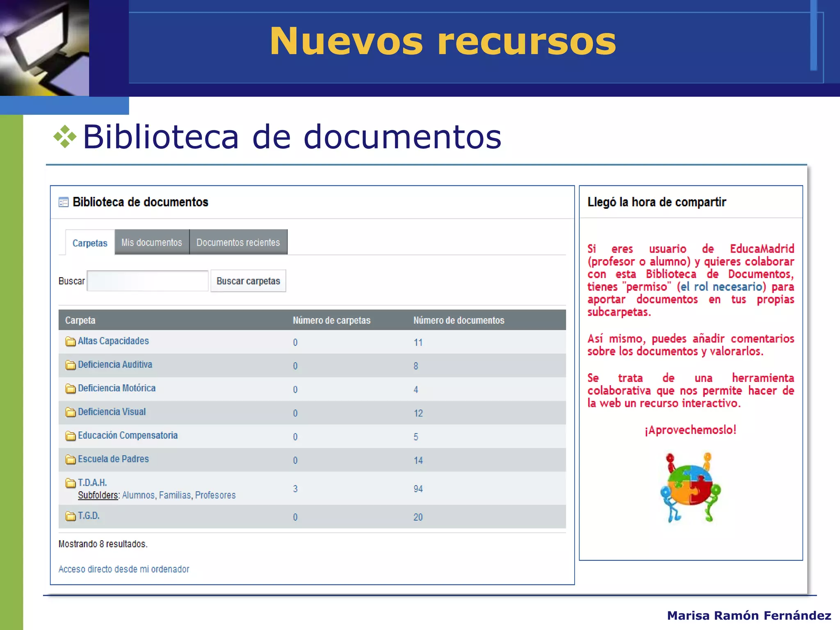
Task: Click folder count 3 for T.D.A.H.
Action: (295, 489)
